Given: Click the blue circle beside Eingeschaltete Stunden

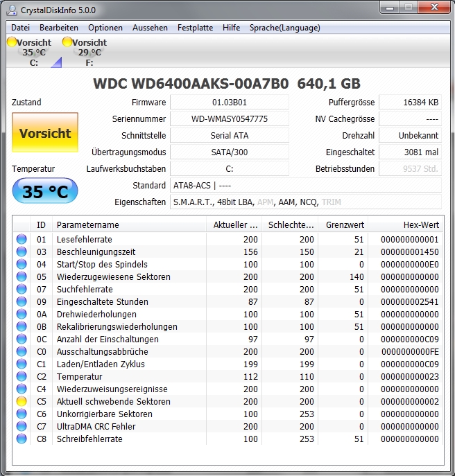Looking at the screenshot, I should pyautogui.click(x=22, y=301).
